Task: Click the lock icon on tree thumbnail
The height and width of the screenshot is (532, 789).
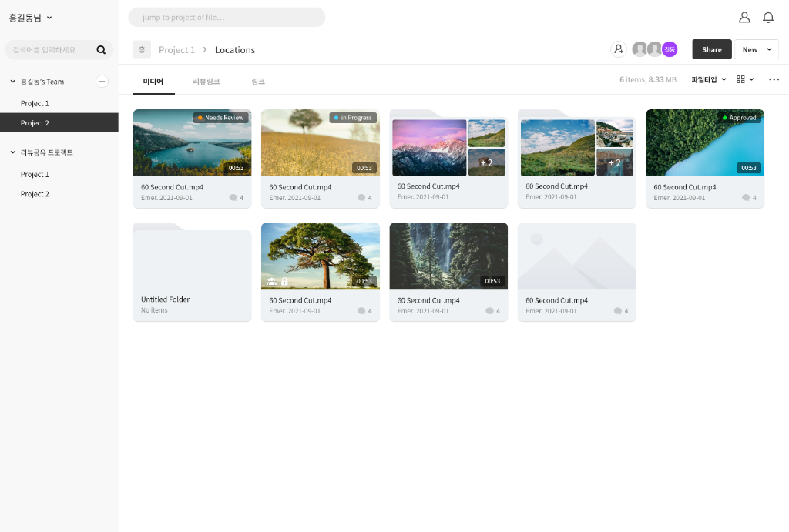Action: [284, 281]
